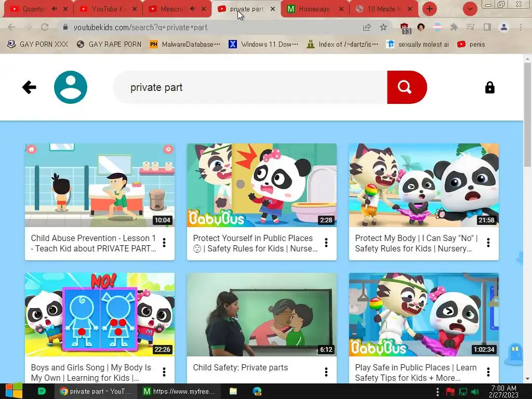Screen dimensions: 532x399
Task: Go back using the browser Back arrow
Action: click(11, 27)
